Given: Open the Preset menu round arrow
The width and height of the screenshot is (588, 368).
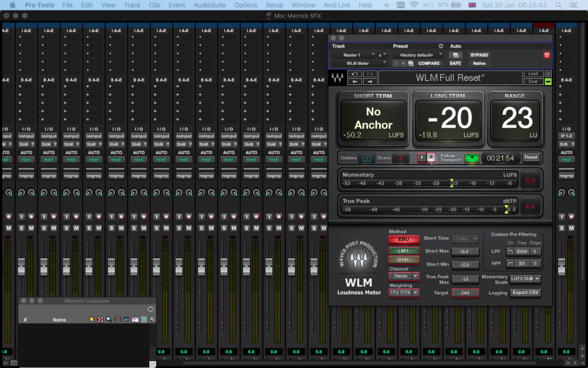Looking at the screenshot, I should (441, 46).
